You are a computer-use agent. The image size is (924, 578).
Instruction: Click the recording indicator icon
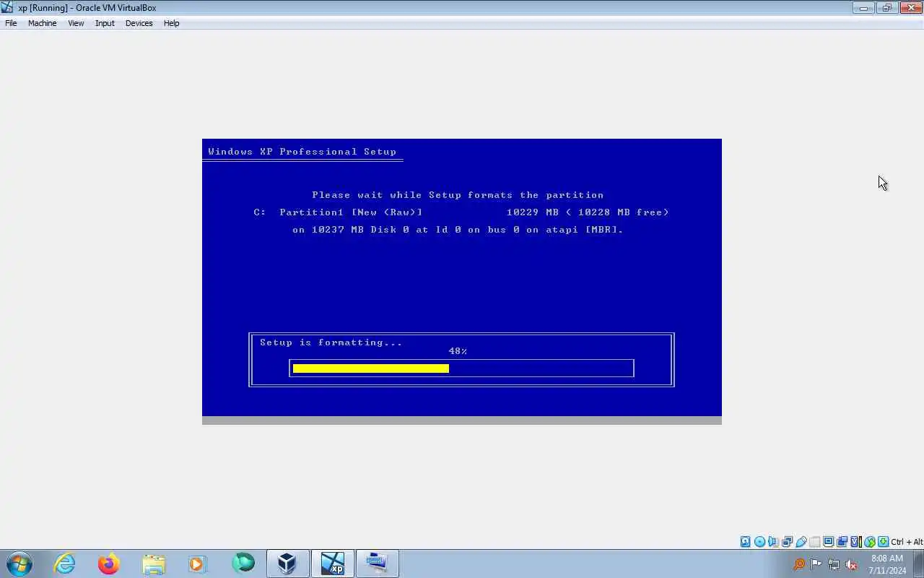(x=842, y=542)
